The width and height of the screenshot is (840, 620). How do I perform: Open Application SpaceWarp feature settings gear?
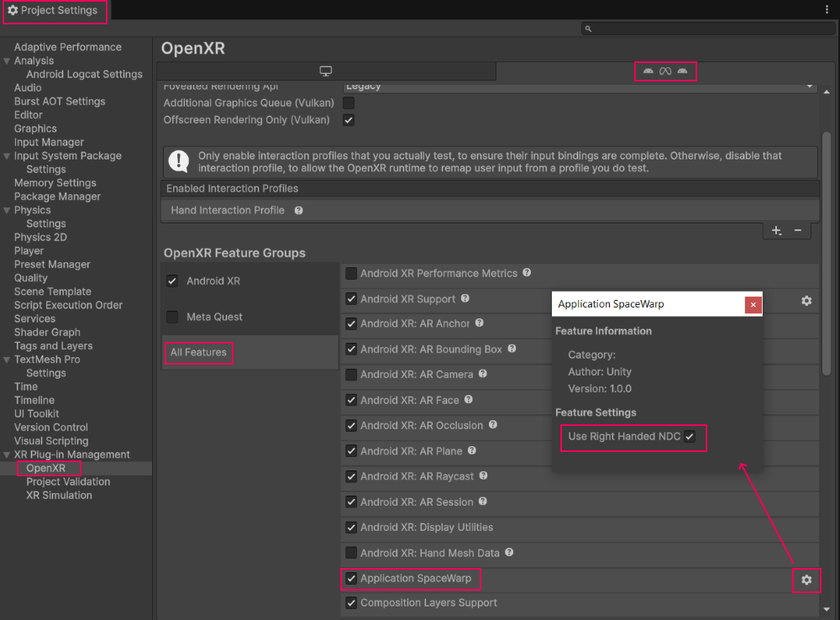coord(806,580)
